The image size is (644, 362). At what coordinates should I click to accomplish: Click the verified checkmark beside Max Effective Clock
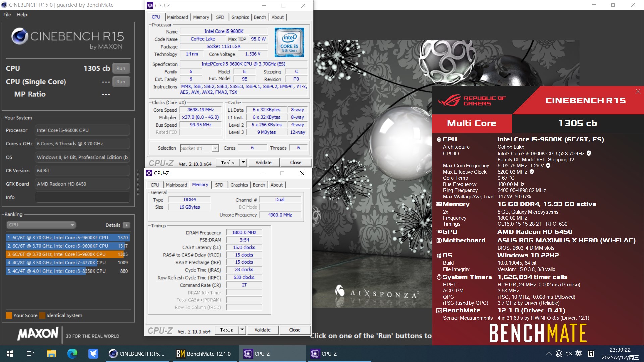pos(532,172)
